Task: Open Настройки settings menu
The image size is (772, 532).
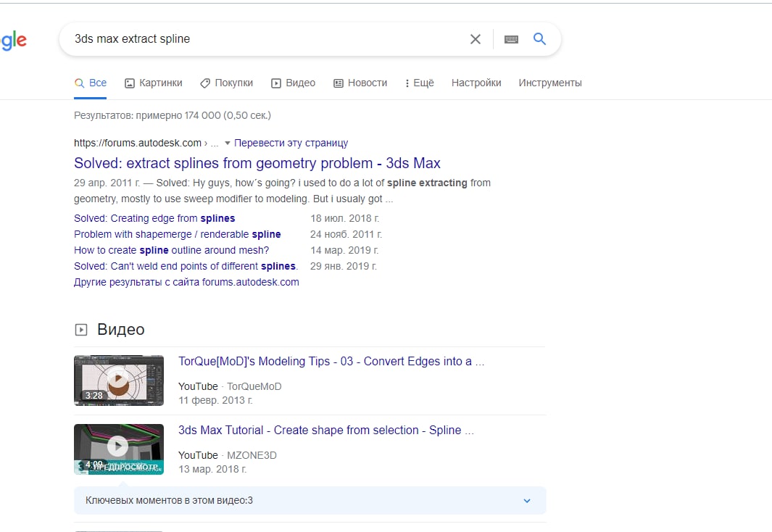Action: (476, 83)
